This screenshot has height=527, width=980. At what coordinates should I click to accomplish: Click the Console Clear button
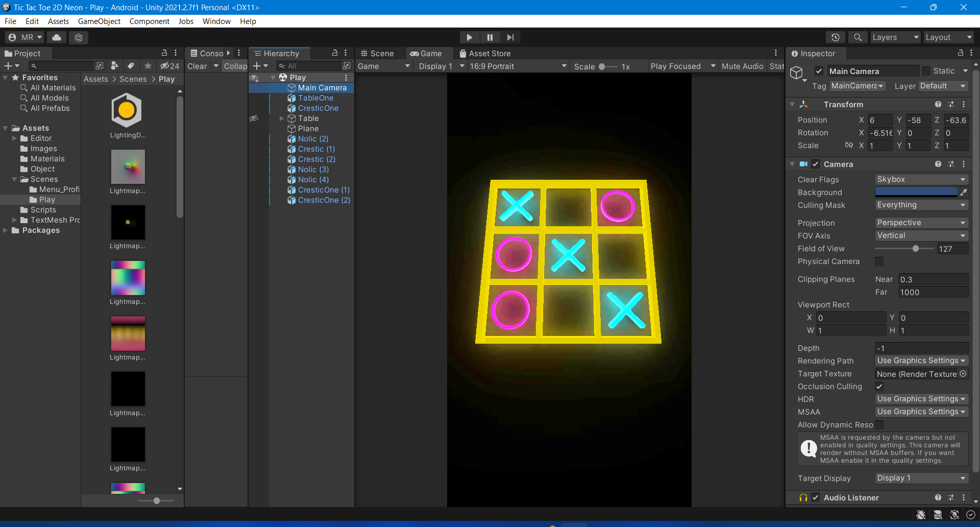[x=197, y=66]
